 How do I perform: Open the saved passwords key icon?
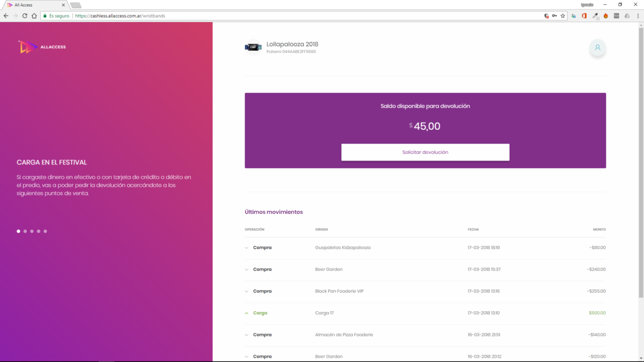[554, 16]
